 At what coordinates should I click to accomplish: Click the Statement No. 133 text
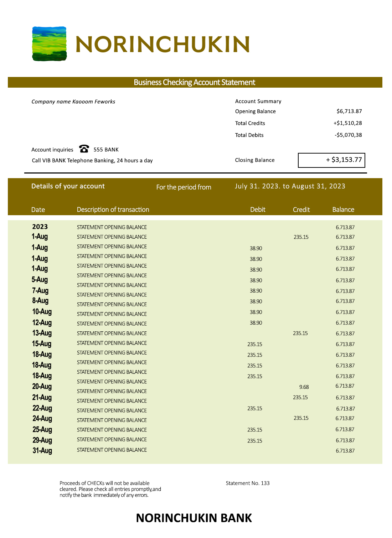tap(248, 483)
